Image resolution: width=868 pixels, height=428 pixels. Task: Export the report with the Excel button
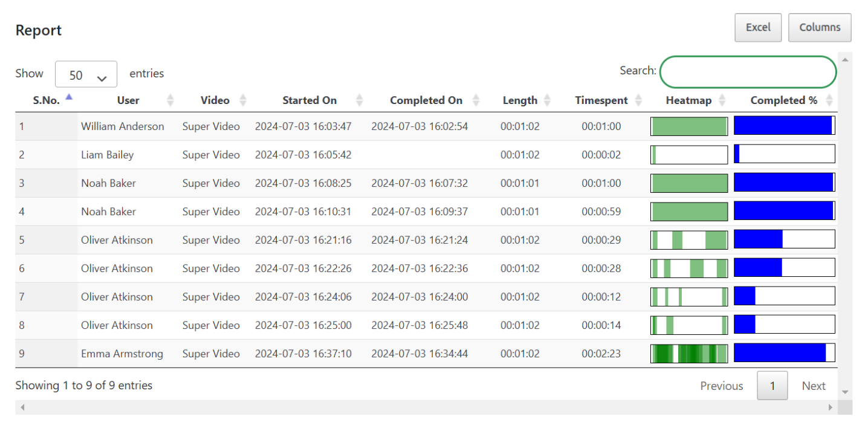coord(758,28)
